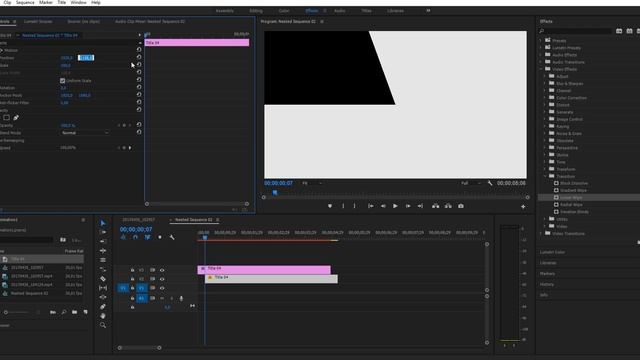Step back one frame
This screenshot has width=640, height=360.
click(383, 206)
